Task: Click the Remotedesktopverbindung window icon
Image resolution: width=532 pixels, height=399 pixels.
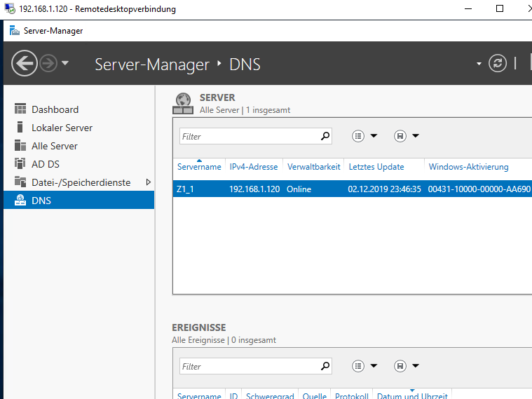Action: tap(10, 8)
